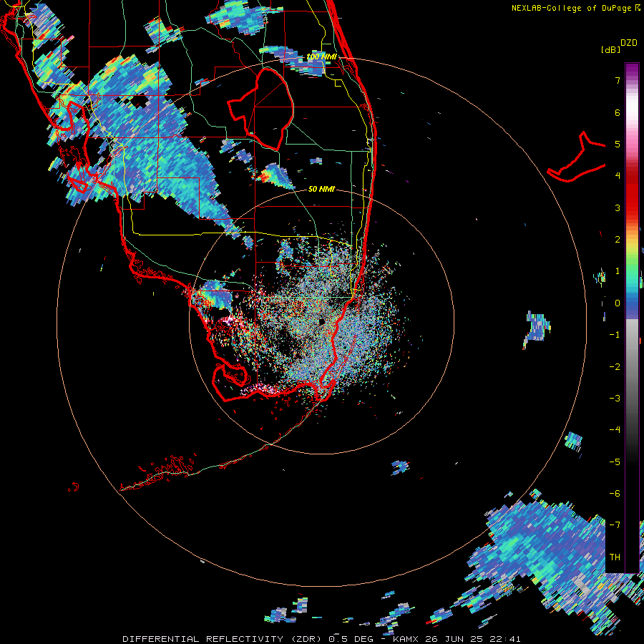Click the 0 value on the dB scale
The height and width of the screenshot is (644, 644).
tap(618, 303)
